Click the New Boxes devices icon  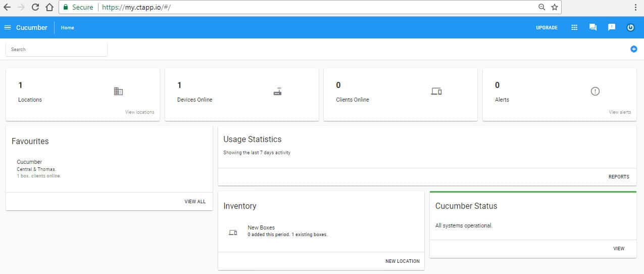(233, 233)
